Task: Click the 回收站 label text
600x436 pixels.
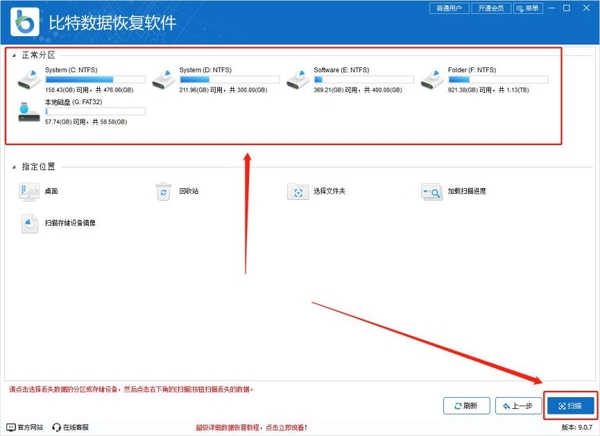Action: click(189, 191)
